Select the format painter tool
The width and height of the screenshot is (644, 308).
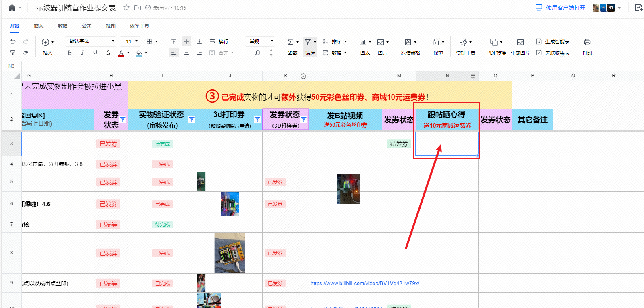pos(13,53)
